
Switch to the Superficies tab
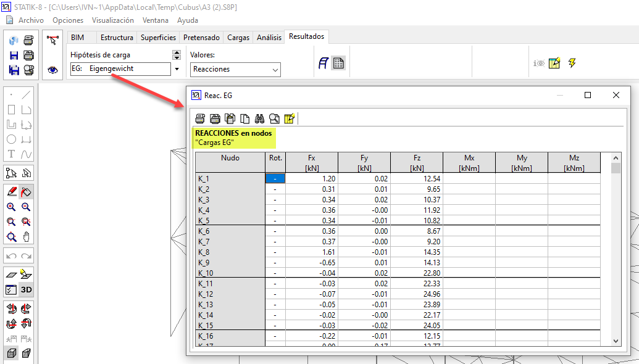pos(158,38)
